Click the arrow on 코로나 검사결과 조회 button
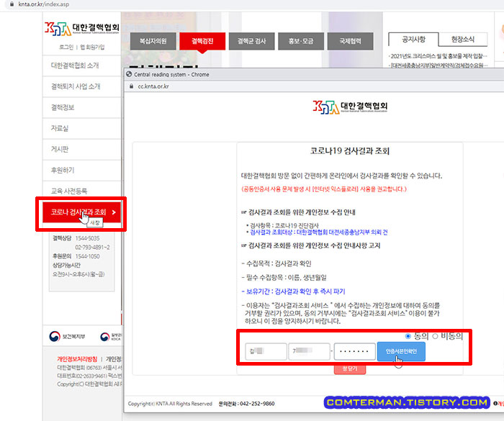Image resolution: width=504 pixels, height=421 pixels. pos(114,212)
